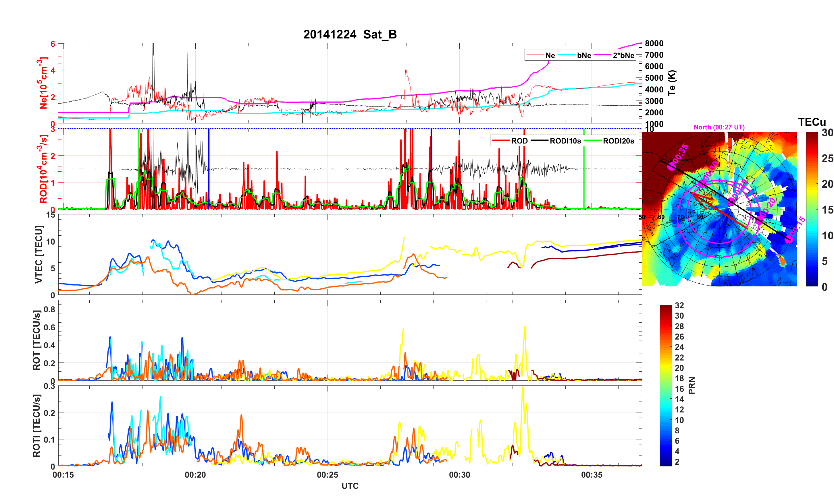This screenshot has width=834, height=504.
Task: Click the 00:25 tick label on time axis
Action: click(x=327, y=474)
